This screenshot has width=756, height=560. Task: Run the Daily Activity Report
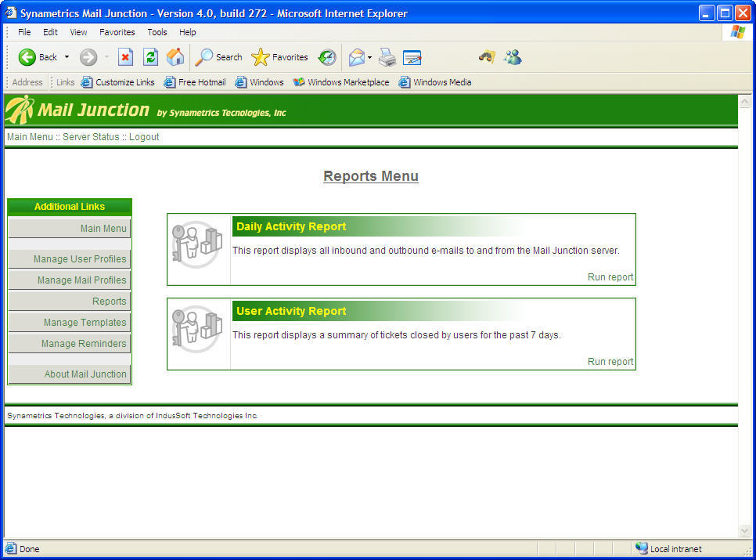(x=610, y=276)
